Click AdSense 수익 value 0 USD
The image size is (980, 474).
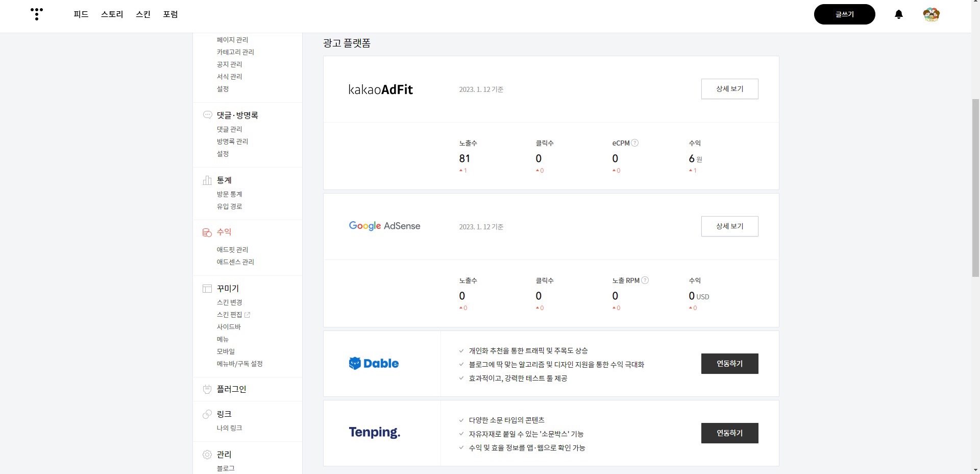[x=699, y=296]
